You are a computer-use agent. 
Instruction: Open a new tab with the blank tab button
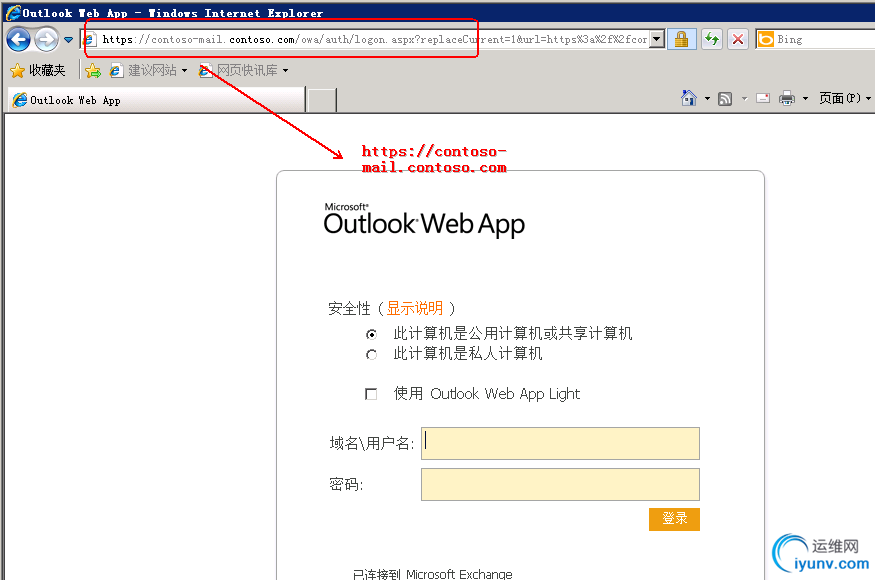322,100
